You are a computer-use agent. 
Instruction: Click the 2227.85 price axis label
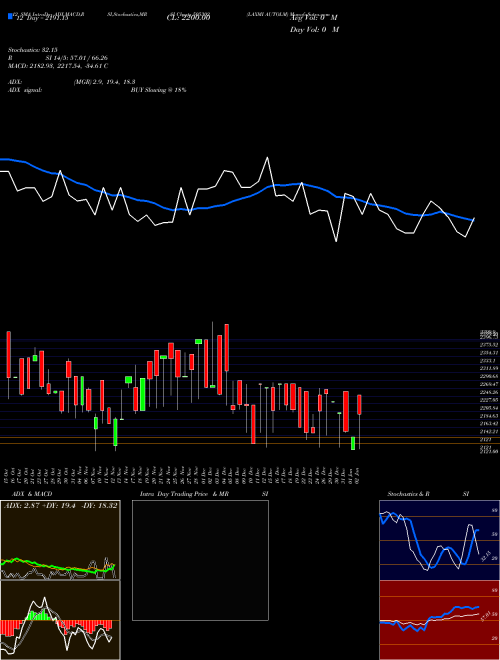489,400
